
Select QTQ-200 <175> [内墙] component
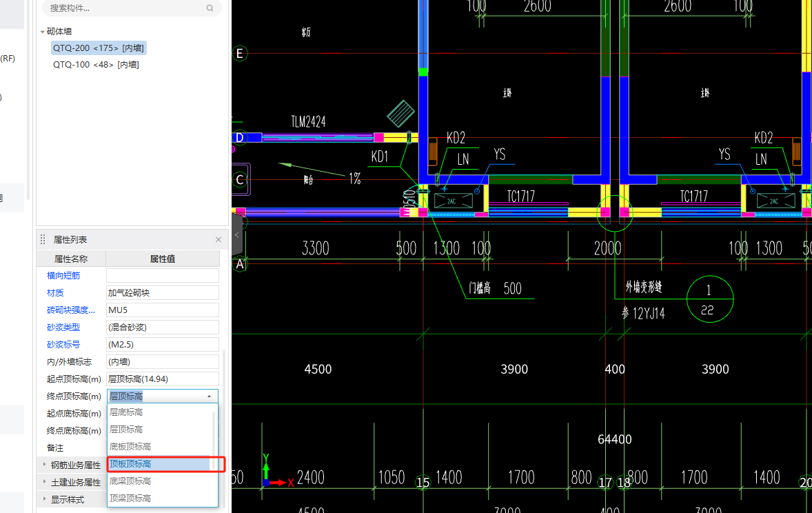pos(99,48)
